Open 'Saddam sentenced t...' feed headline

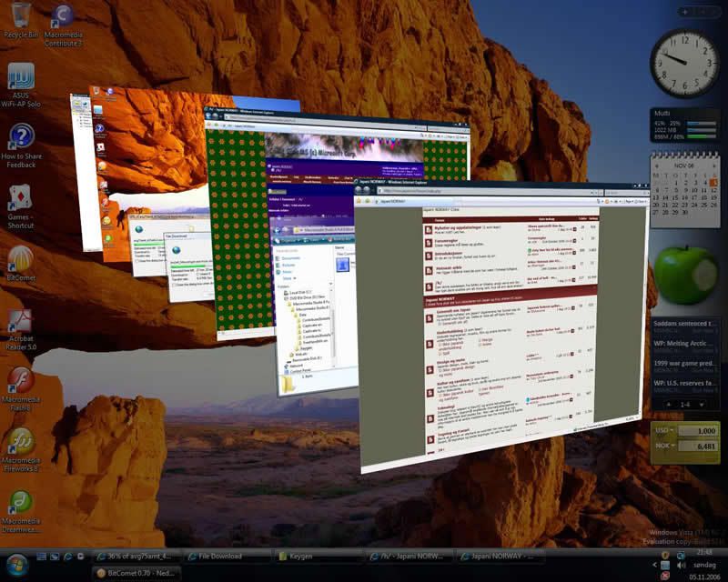685,326
